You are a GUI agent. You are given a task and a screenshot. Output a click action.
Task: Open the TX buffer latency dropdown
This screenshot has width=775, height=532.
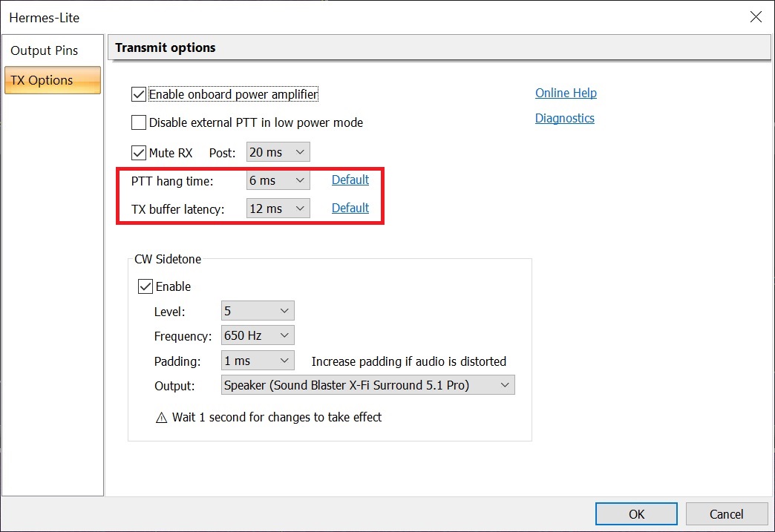click(x=278, y=208)
